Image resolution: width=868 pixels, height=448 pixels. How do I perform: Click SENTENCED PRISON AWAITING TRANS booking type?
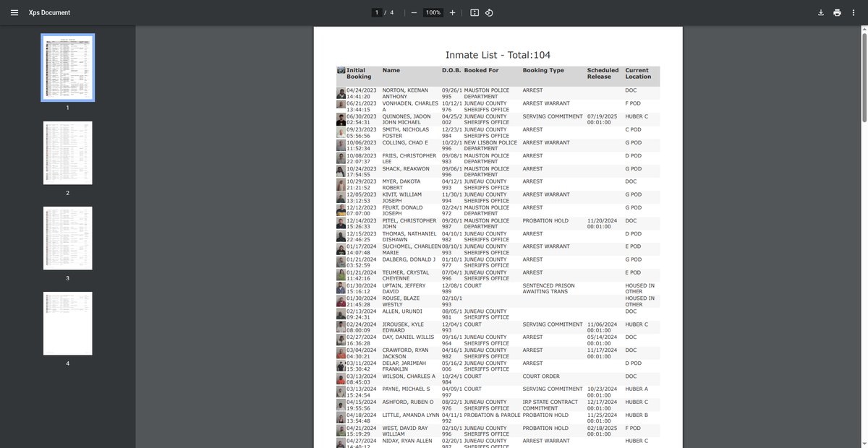549,288
